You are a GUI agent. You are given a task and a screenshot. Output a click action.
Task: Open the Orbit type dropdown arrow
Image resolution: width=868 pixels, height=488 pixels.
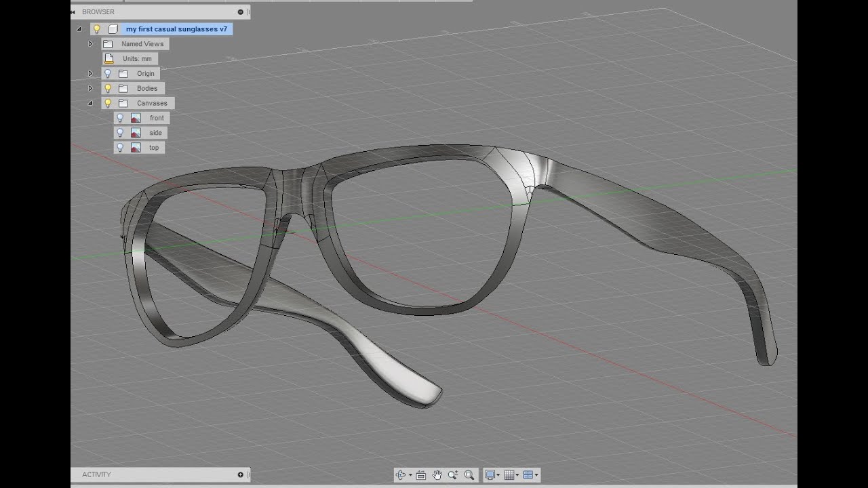[x=410, y=476]
